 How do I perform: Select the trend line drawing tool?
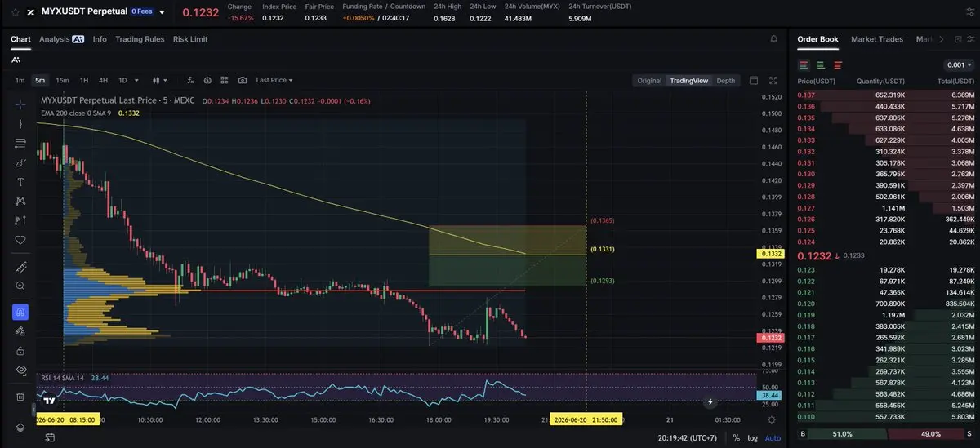click(20, 124)
